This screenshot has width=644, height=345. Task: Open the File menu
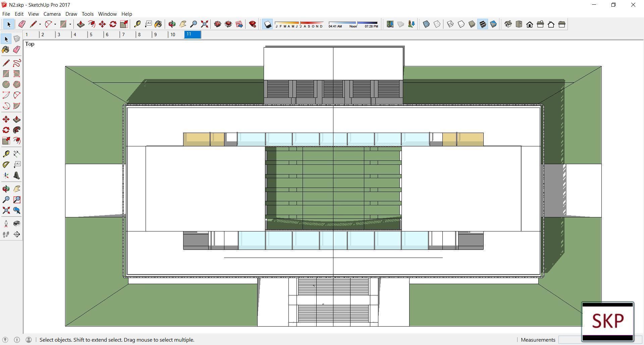[6, 14]
